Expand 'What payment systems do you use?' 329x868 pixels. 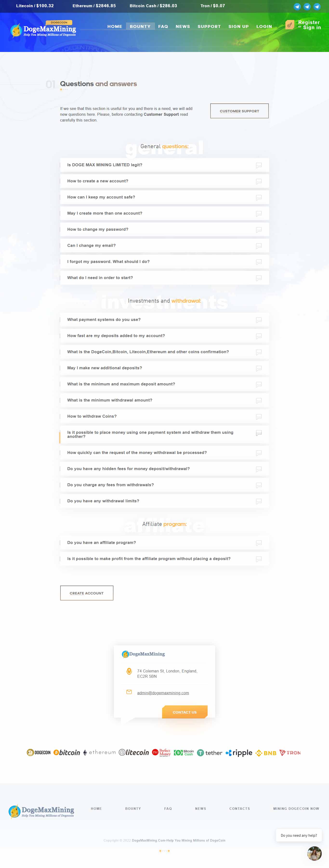tap(164, 319)
